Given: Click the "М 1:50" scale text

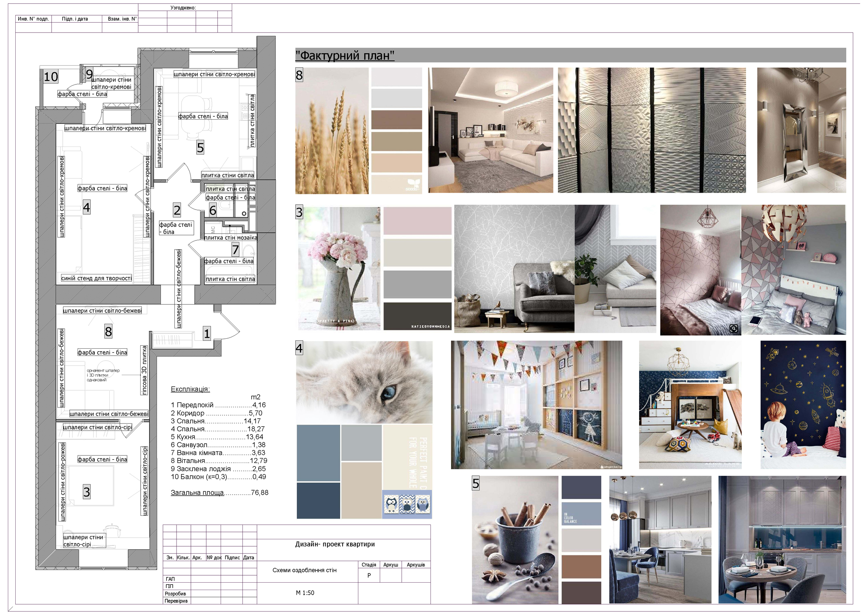Looking at the screenshot, I should (x=305, y=593).
